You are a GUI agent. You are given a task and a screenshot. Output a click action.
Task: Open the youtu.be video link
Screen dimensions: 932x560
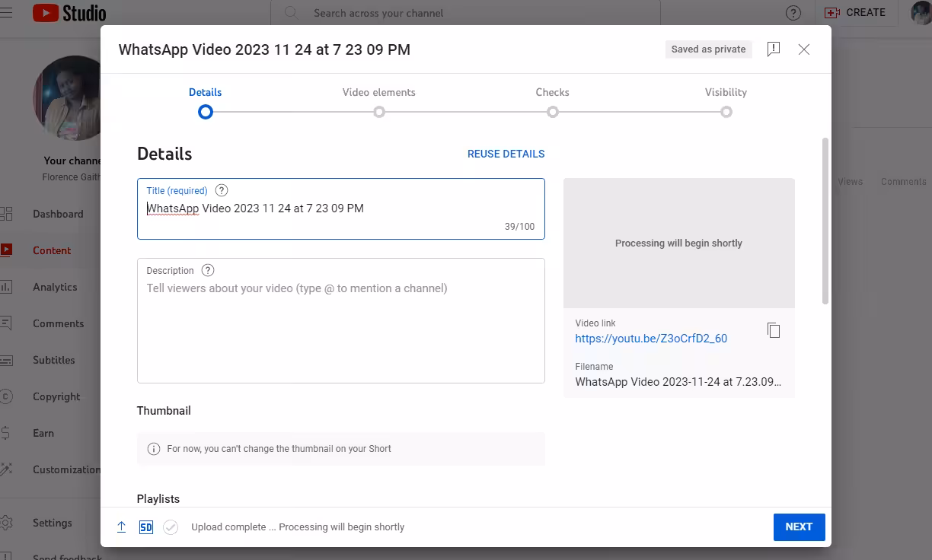[x=651, y=339]
